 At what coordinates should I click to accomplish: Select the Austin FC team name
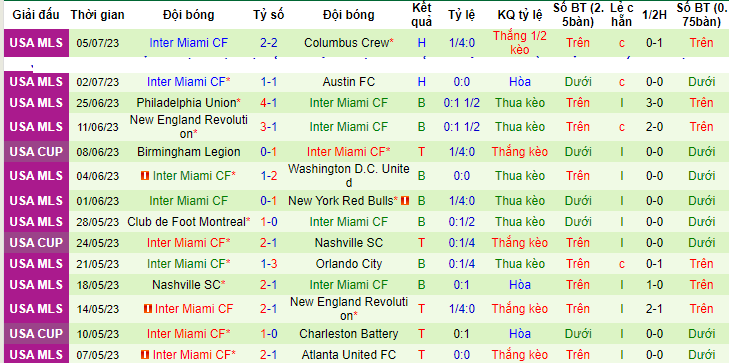click(x=349, y=82)
